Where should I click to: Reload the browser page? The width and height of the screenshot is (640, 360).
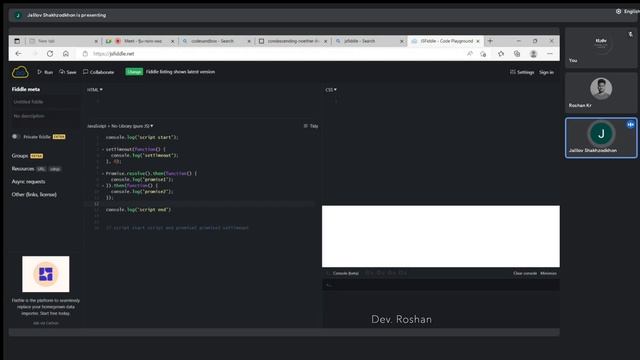point(50,53)
